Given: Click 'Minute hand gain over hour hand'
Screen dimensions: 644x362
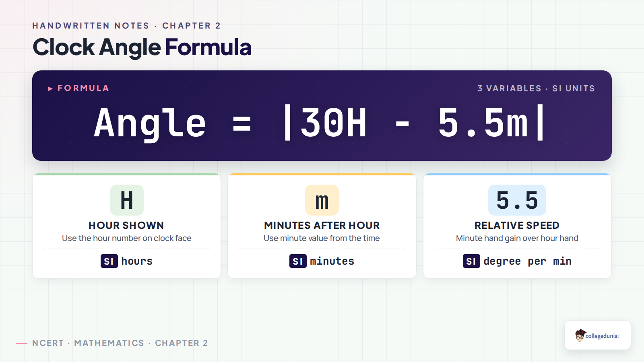Looking at the screenshot, I should (517, 238).
